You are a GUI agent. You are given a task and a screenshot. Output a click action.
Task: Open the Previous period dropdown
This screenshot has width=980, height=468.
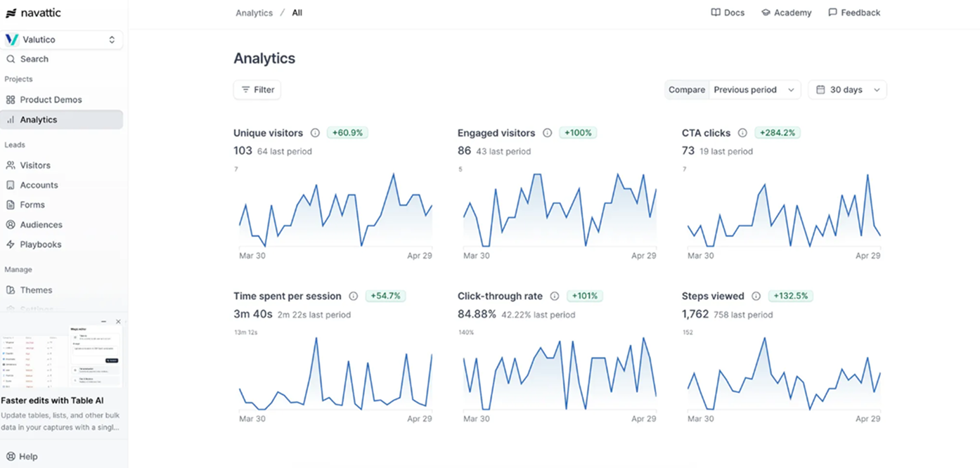(754, 89)
